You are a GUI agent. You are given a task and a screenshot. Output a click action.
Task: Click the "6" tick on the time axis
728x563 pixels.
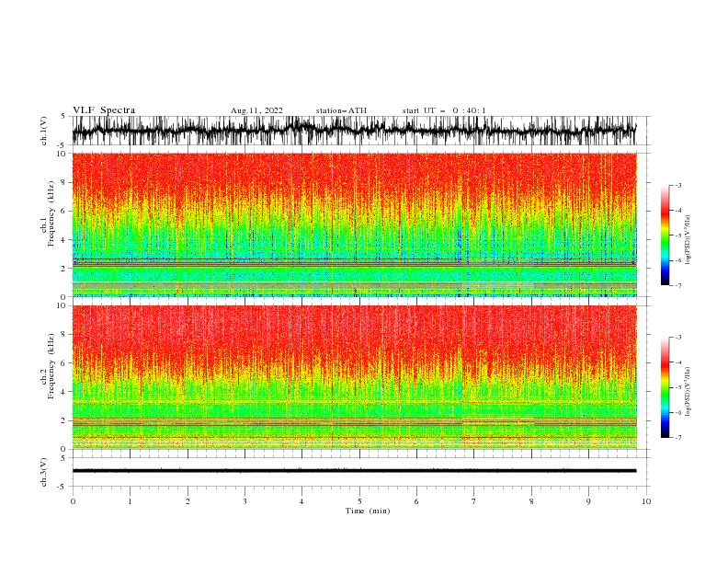point(416,501)
